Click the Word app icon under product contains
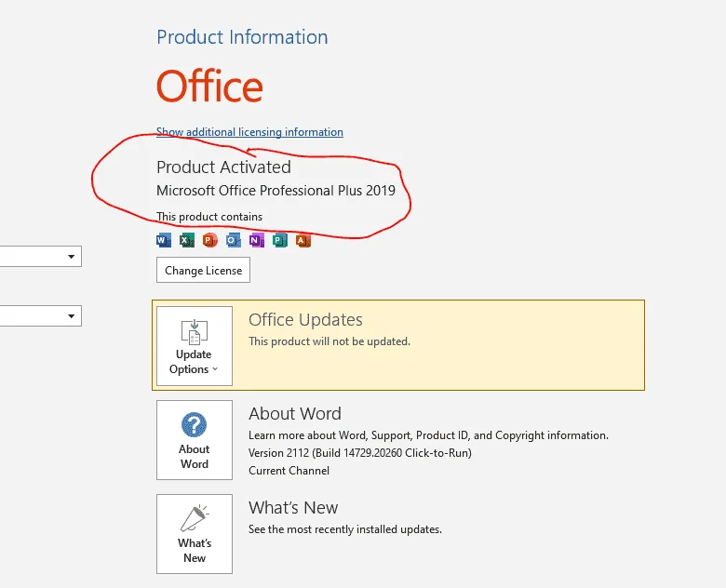The width and height of the screenshot is (726, 588). 164,240
